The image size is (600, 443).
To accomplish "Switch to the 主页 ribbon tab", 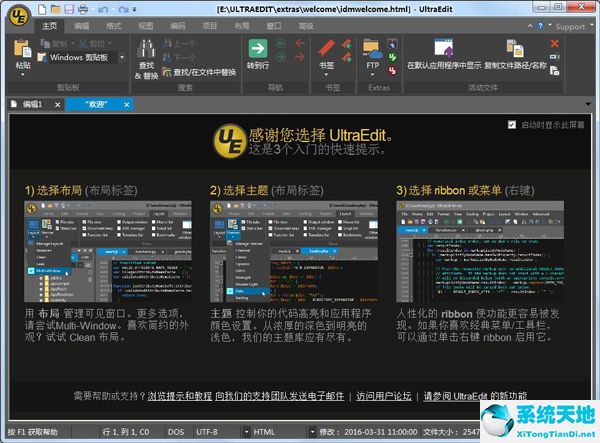I will click(x=50, y=26).
